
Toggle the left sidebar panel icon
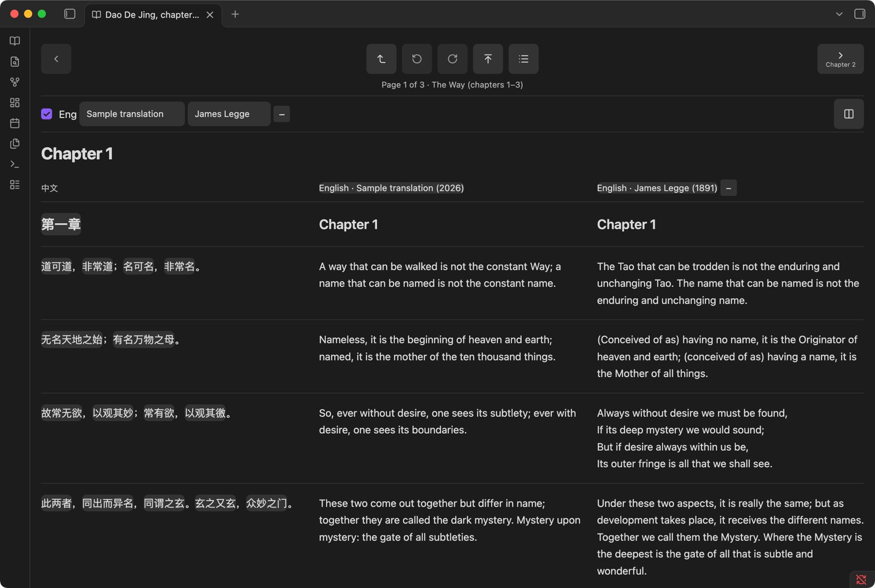pyautogui.click(x=69, y=14)
